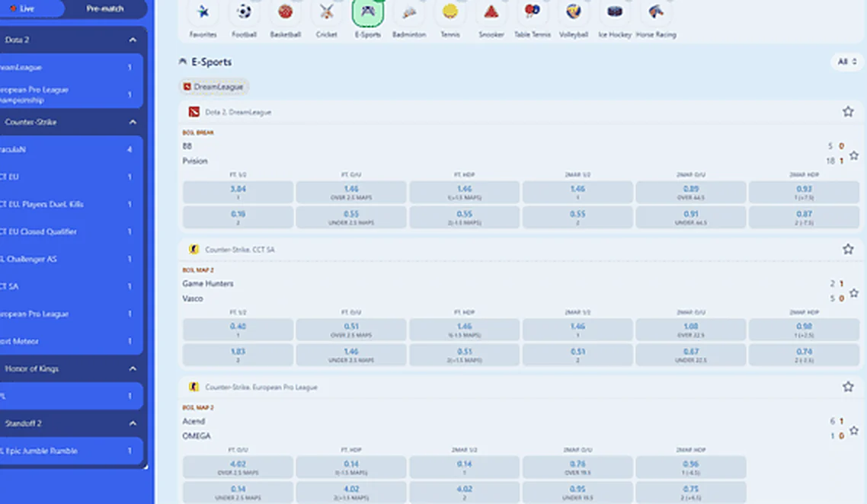Screen dimensions: 867x504
Task: Select the Badminton sport icon
Action: pyautogui.click(x=409, y=12)
